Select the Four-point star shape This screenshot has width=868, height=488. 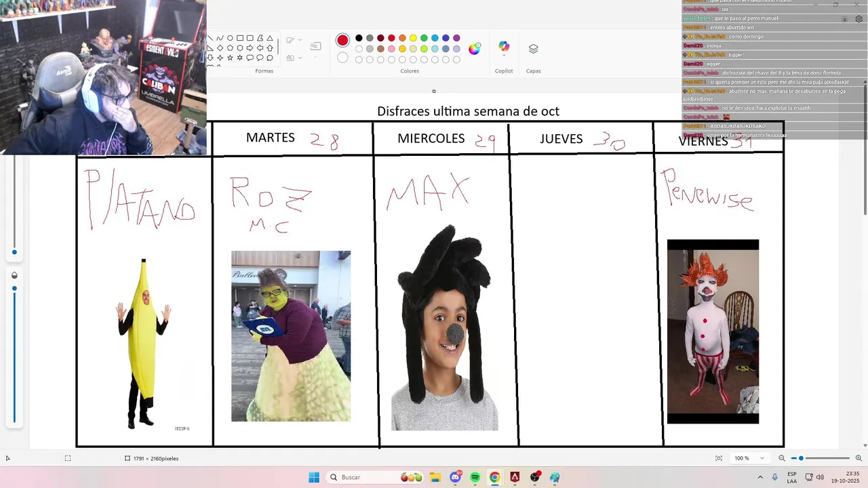tap(220, 58)
